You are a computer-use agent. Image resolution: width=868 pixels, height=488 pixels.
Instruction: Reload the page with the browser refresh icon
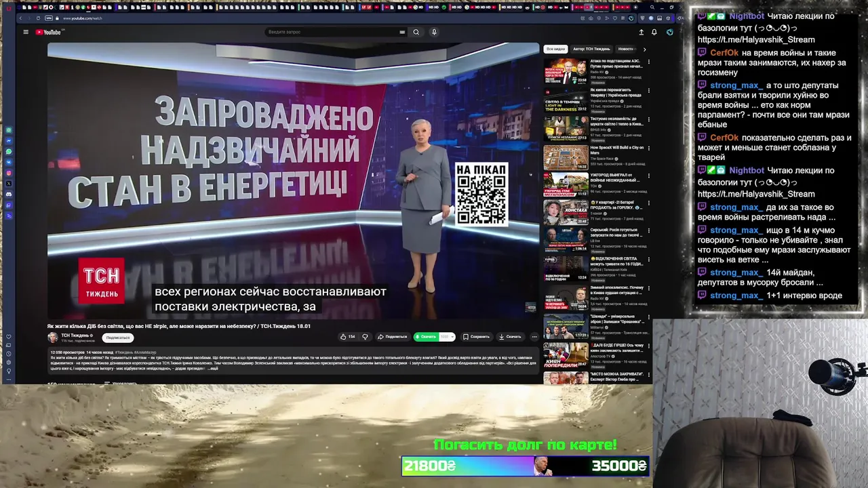[38, 18]
